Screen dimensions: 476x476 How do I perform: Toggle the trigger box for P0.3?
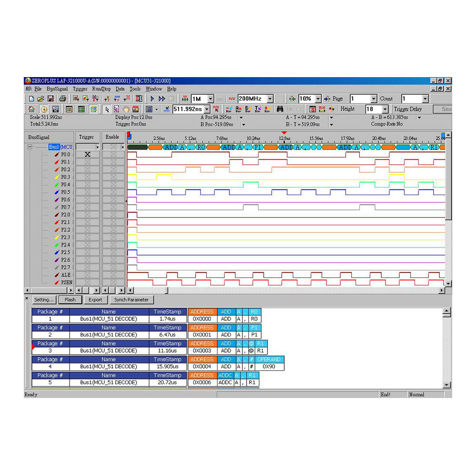pos(87,177)
